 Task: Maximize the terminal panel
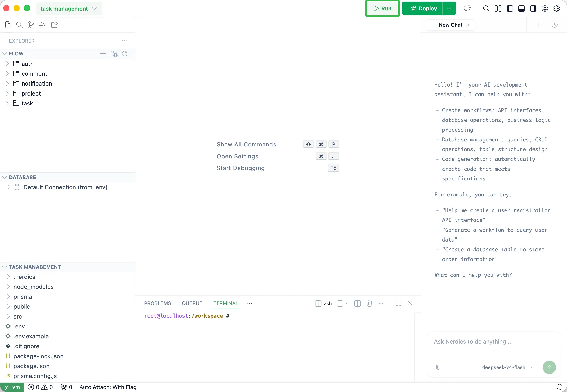coord(399,304)
